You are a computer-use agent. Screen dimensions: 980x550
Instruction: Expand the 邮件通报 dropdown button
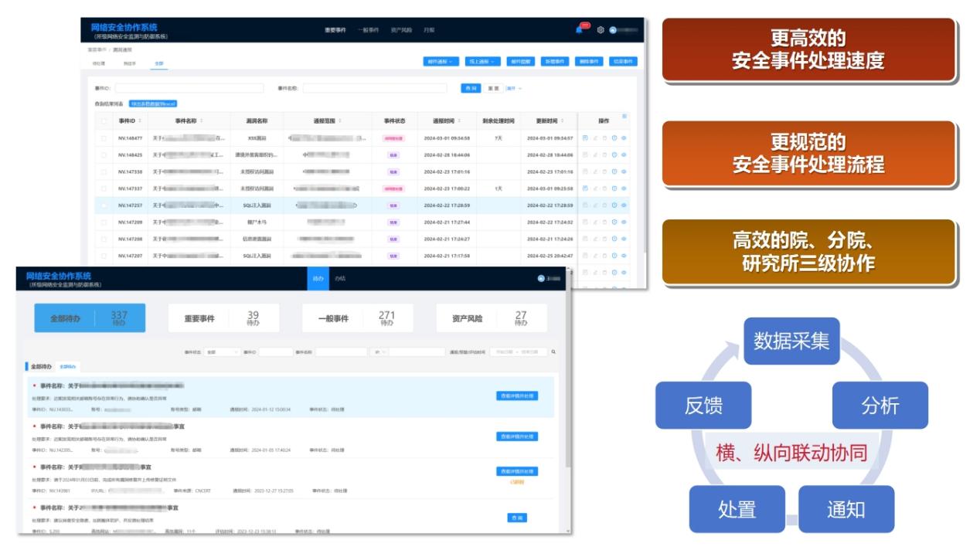pyautogui.click(x=441, y=62)
